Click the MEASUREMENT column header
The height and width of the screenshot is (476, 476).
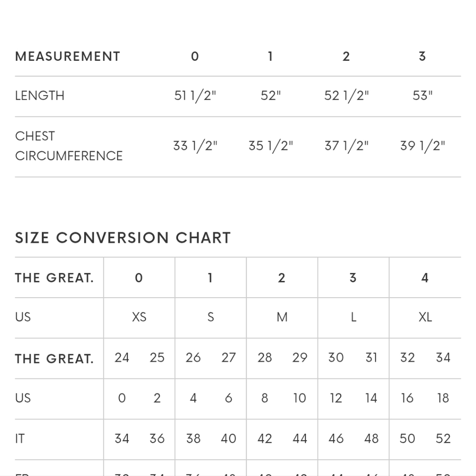click(x=68, y=57)
